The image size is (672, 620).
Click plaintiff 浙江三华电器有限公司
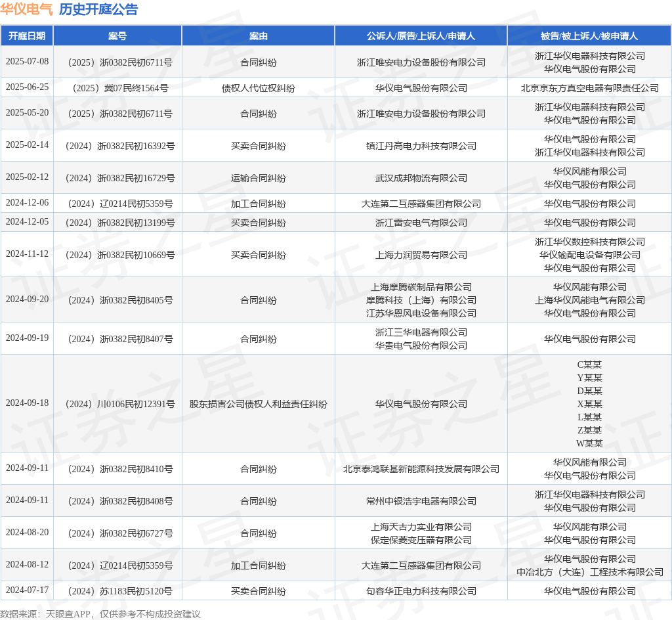[x=421, y=332]
